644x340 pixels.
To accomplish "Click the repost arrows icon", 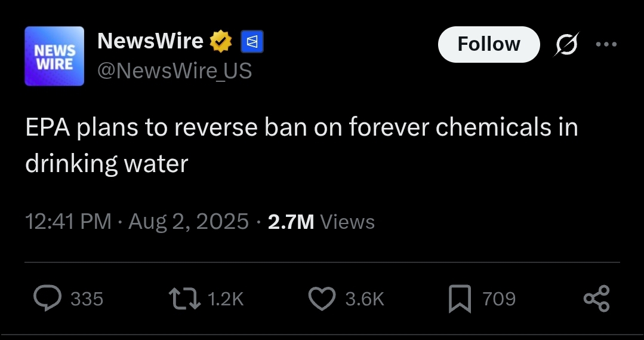I will (185, 299).
